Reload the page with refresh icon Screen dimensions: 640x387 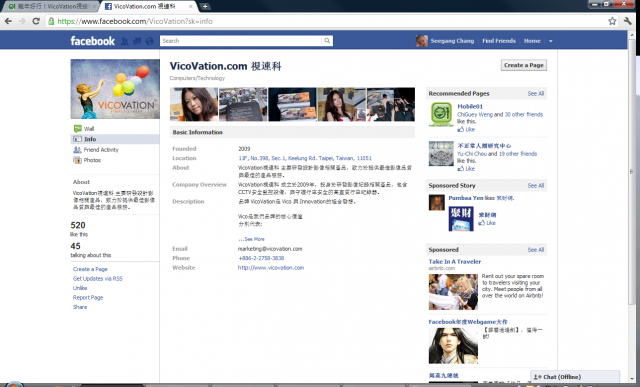click(x=36, y=21)
